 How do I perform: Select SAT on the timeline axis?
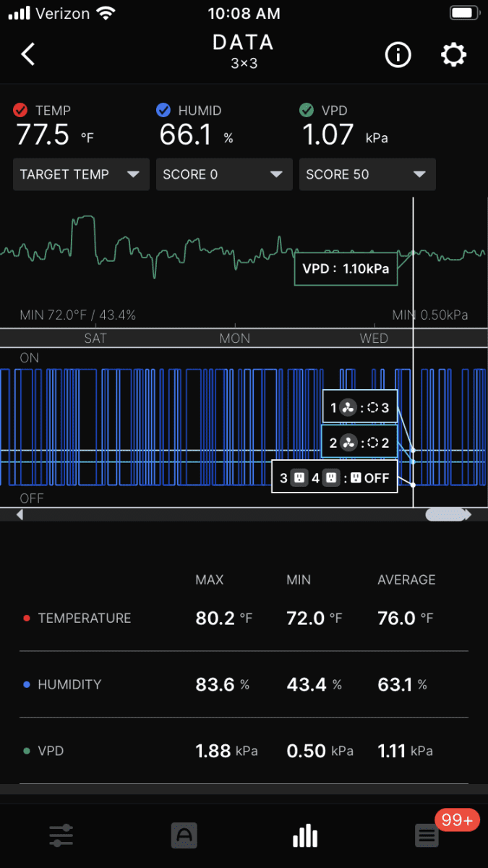coord(95,338)
